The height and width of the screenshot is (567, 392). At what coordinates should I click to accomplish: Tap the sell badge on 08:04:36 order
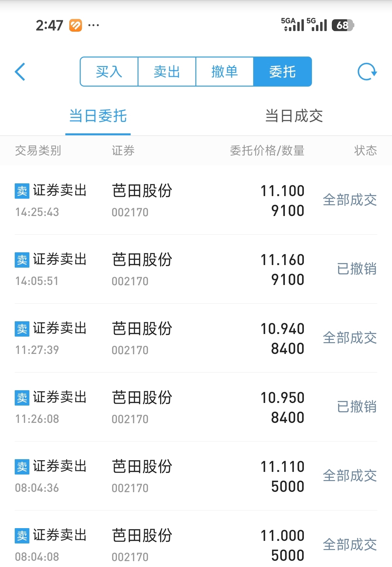(22, 467)
